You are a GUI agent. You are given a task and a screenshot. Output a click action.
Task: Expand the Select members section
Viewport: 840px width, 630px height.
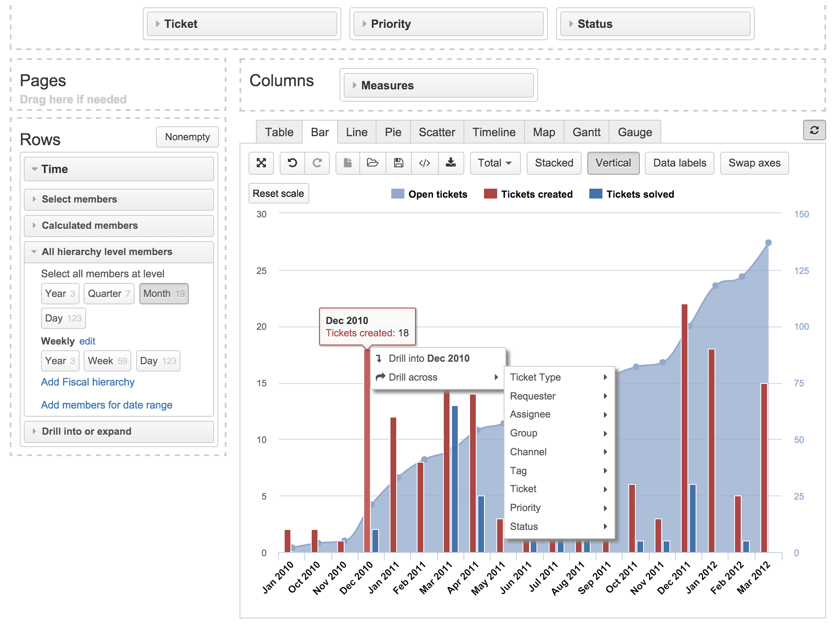point(119,199)
